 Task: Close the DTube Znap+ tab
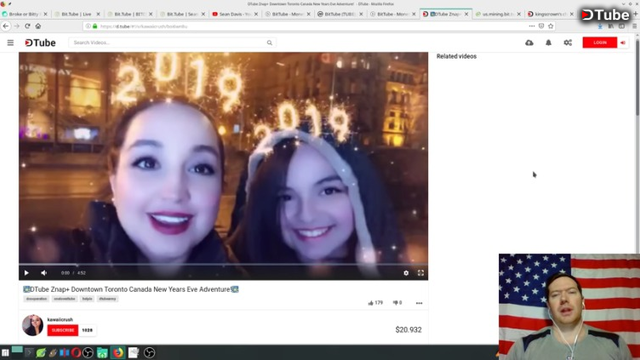point(466,14)
